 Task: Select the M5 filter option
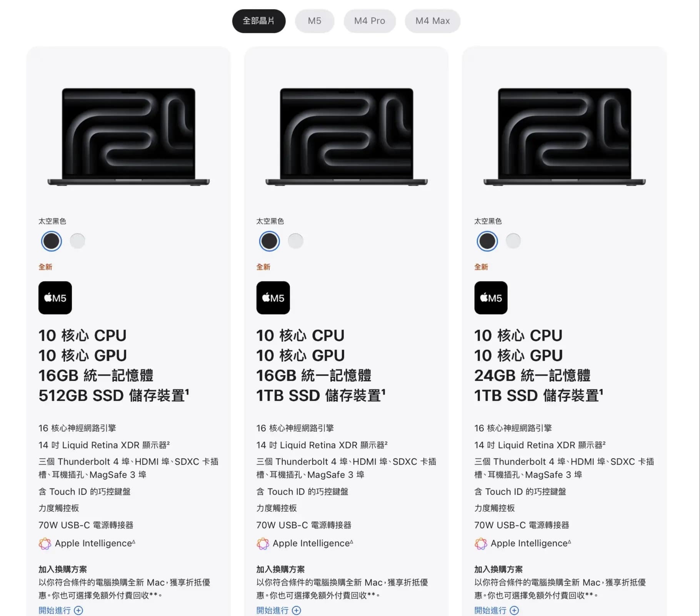coord(315,21)
